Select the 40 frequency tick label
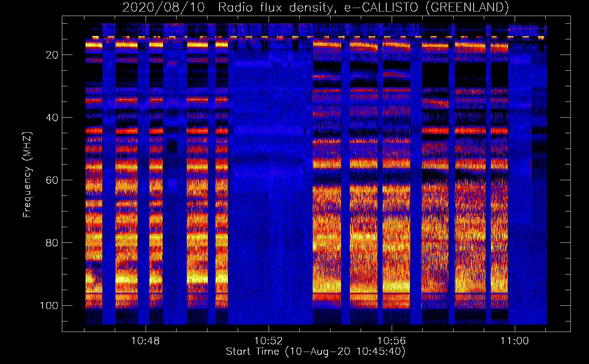This screenshot has height=364, width=589. (52, 118)
